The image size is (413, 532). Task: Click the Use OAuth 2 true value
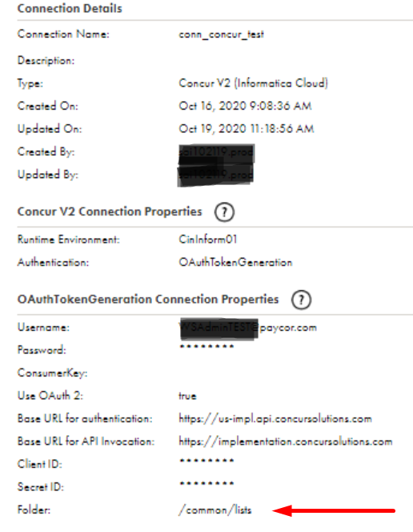point(187,396)
